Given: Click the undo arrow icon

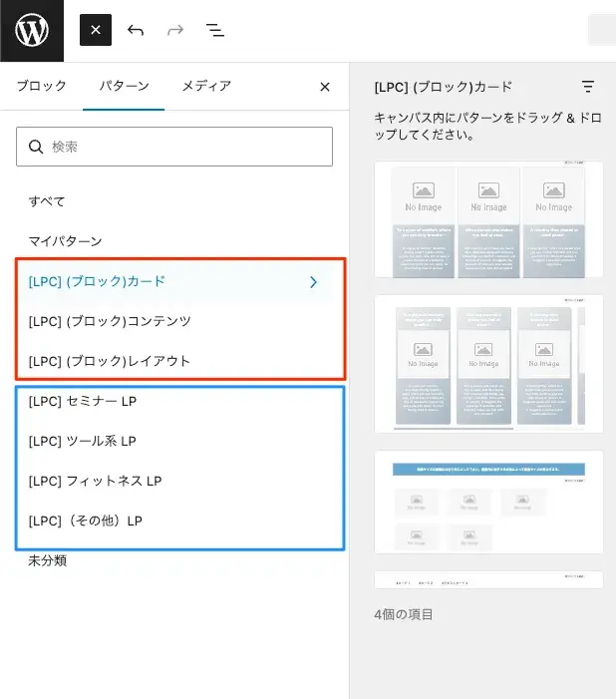Looking at the screenshot, I should (x=136, y=30).
